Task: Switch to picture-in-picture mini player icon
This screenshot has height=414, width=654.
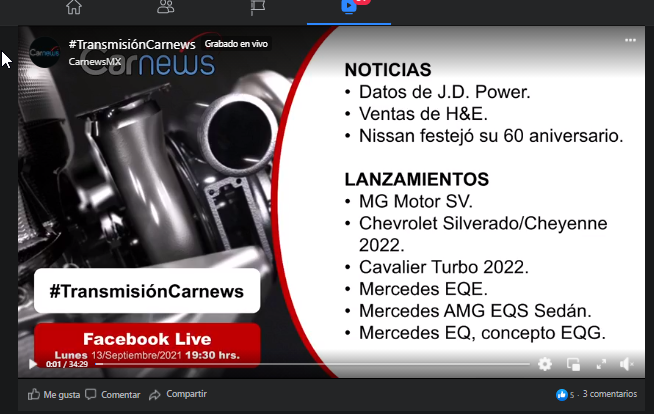Action: click(x=574, y=364)
